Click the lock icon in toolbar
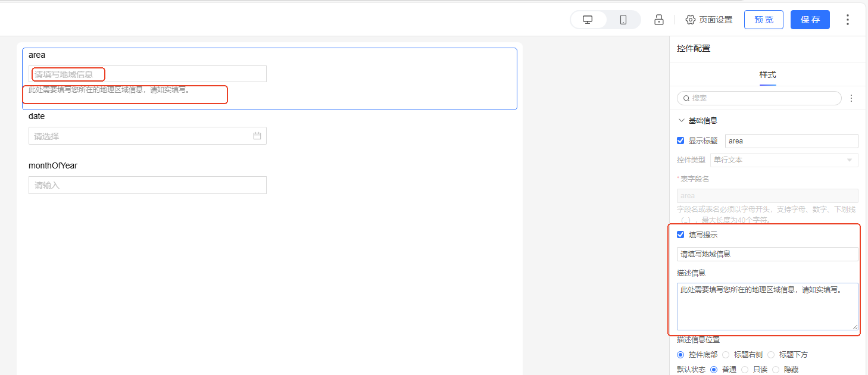This screenshot has height=375, width=868. [x=659, y=20]
